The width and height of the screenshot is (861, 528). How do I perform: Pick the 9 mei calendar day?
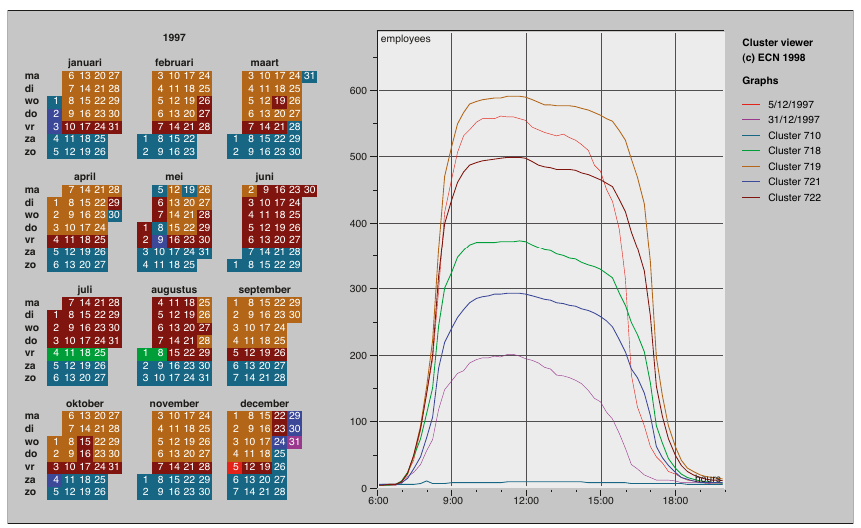(x=159, y=240)
